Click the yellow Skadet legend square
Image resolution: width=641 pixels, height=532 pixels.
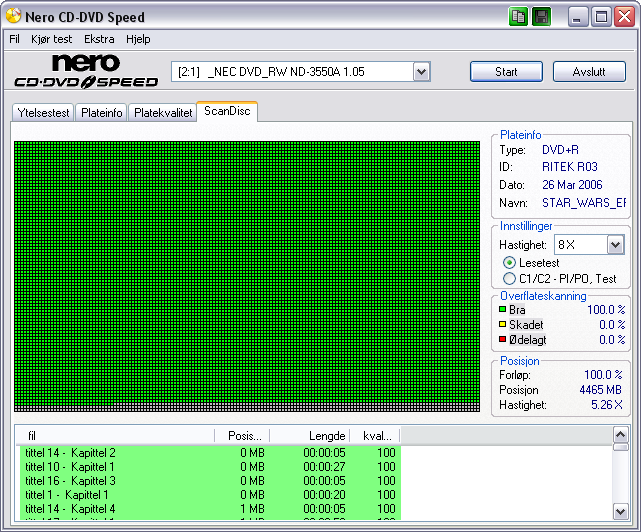tap(503, 325)
